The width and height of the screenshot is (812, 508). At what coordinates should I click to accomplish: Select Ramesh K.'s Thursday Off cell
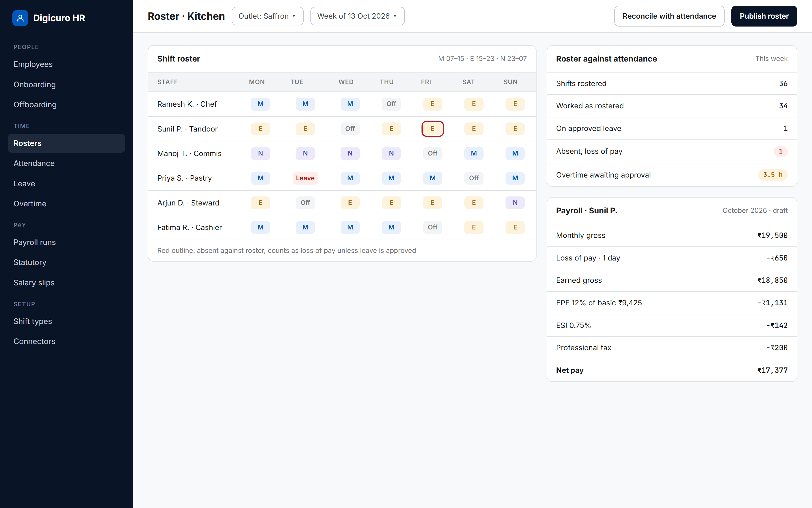click(x=391, y=104)
